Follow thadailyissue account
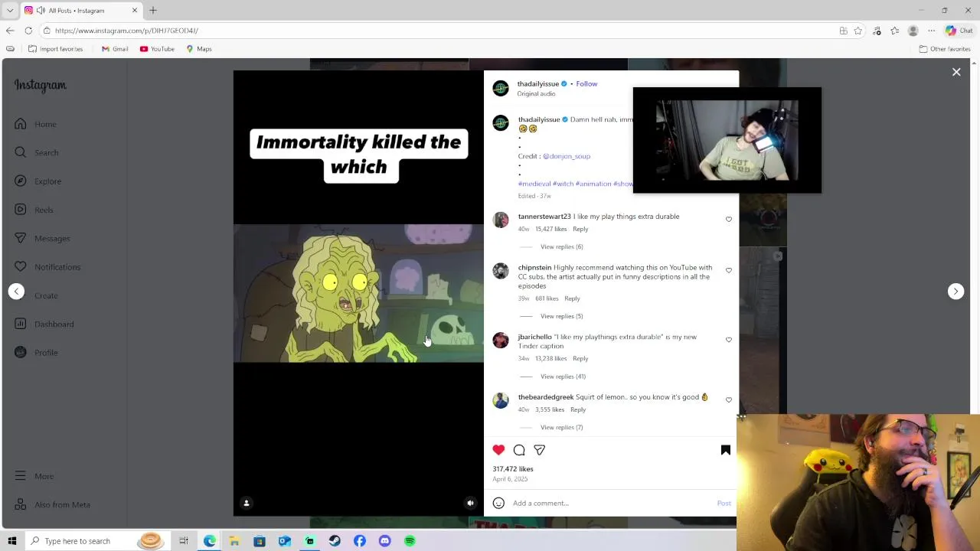980x551 pixels. pos(586,83)
